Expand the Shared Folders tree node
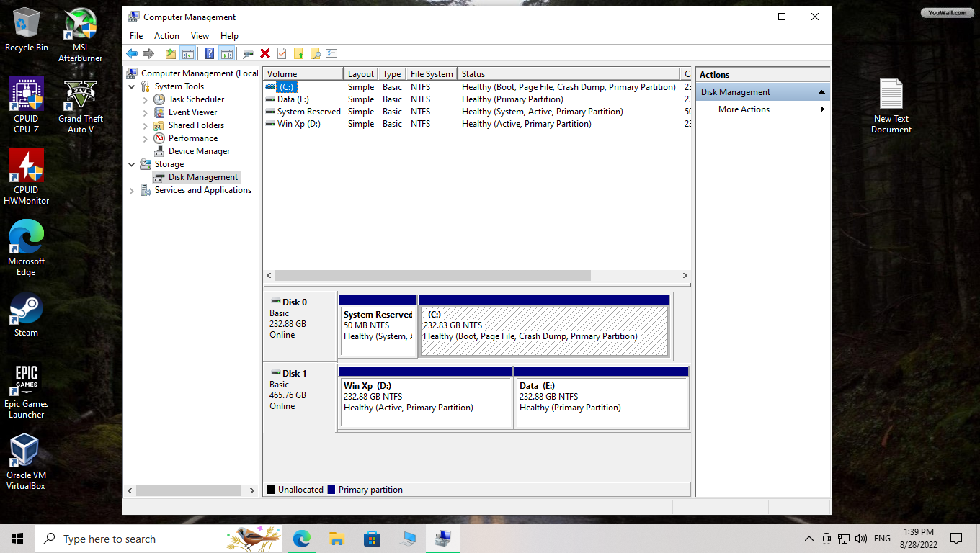 [x=146, y=125]
